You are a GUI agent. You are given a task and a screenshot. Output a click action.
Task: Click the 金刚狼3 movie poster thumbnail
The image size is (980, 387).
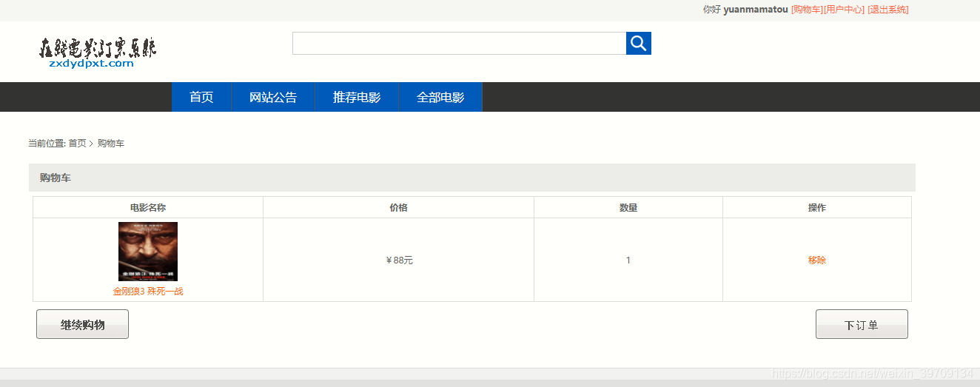(148, 252)
